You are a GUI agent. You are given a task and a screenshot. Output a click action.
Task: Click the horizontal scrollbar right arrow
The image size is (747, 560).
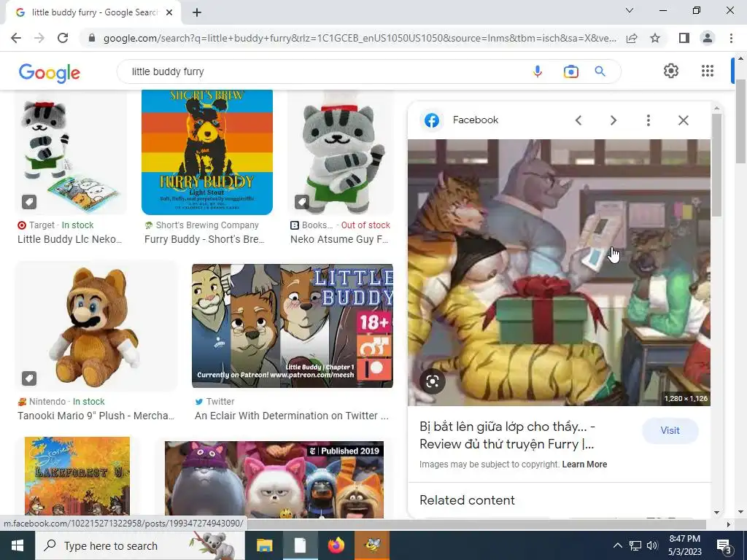(x=729, y=524)
